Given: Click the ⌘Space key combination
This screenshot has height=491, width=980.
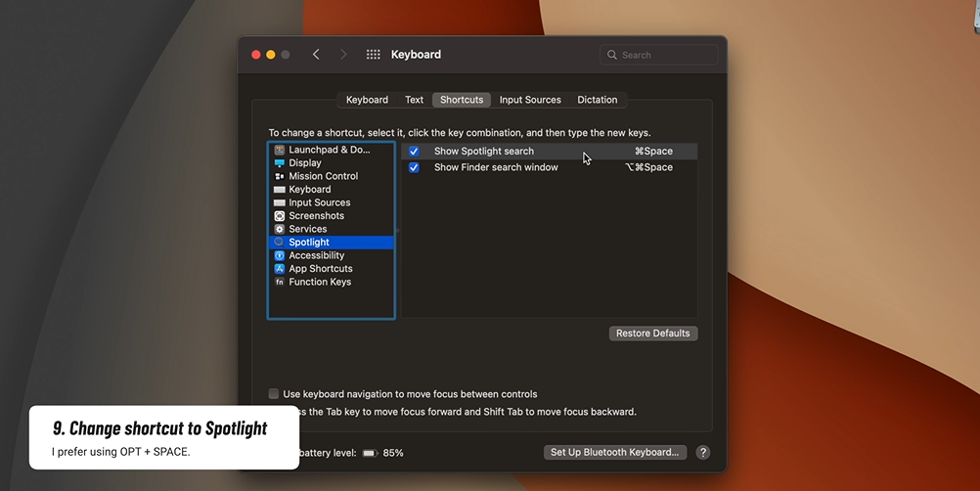Looking at the screenshot, I should 653,152.
